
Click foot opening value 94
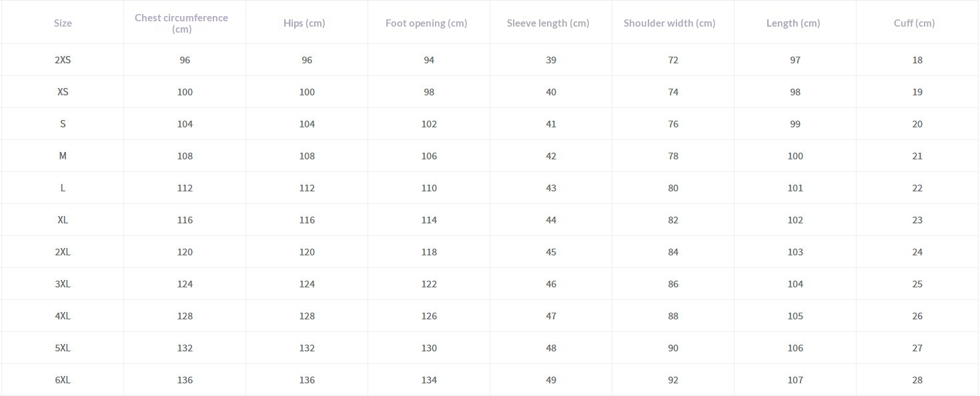click(429, 60)
